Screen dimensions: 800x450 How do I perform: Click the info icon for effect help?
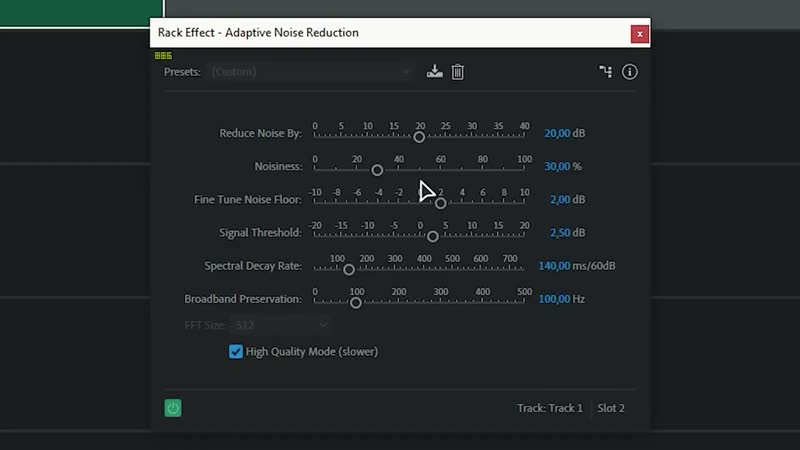[629, 71]
